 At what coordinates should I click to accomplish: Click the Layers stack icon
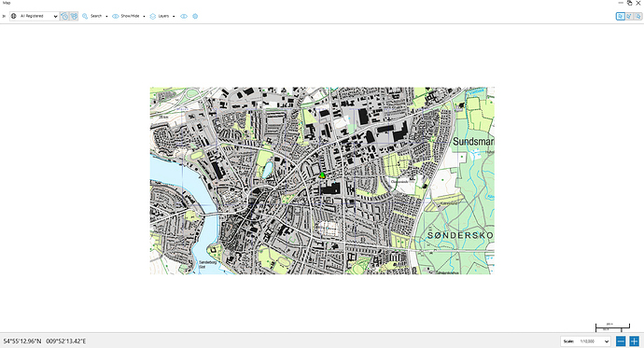click(153, 17)
